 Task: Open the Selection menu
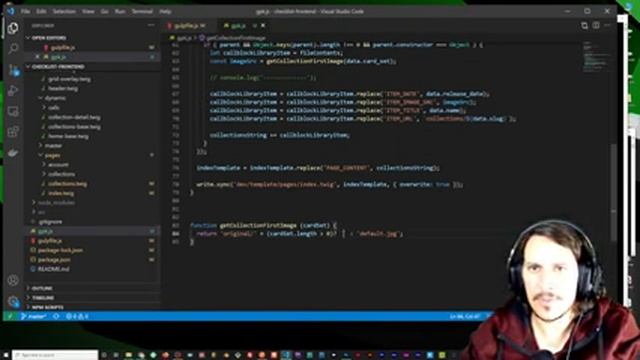(x=64, y=11)
